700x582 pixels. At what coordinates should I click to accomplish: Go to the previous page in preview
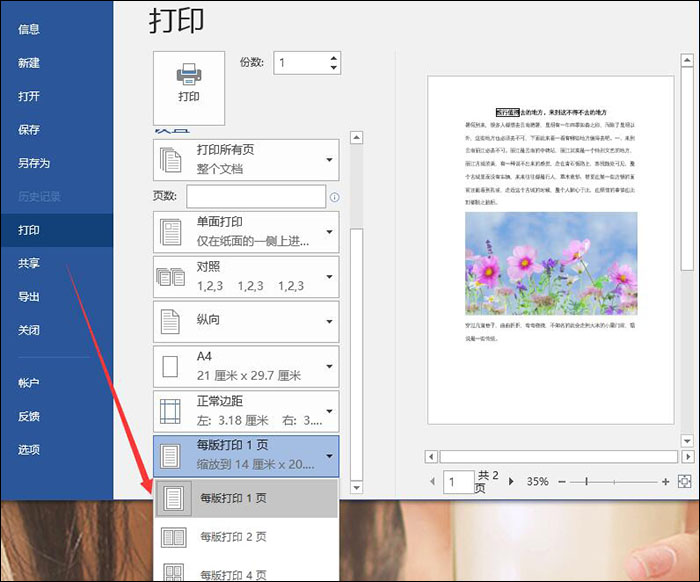pyautogui.click(x=432, y=482)
